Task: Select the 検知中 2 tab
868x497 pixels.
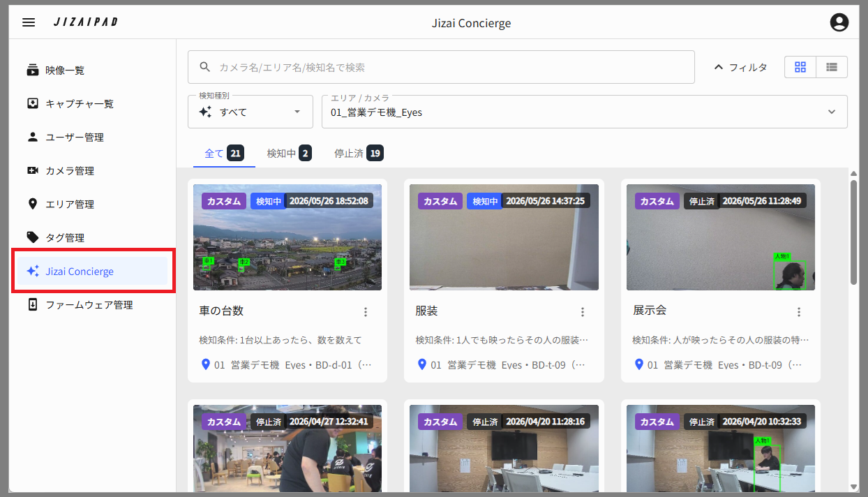Action: (289, 153)
